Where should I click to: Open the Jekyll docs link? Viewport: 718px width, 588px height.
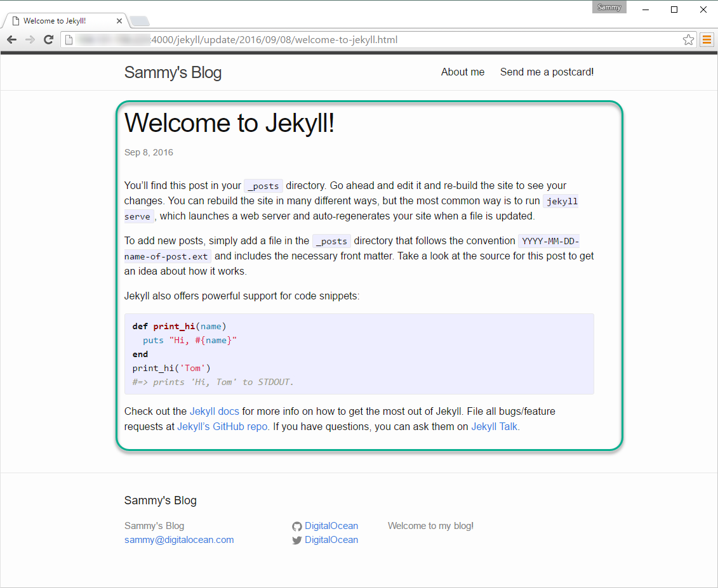click(215, 412)
